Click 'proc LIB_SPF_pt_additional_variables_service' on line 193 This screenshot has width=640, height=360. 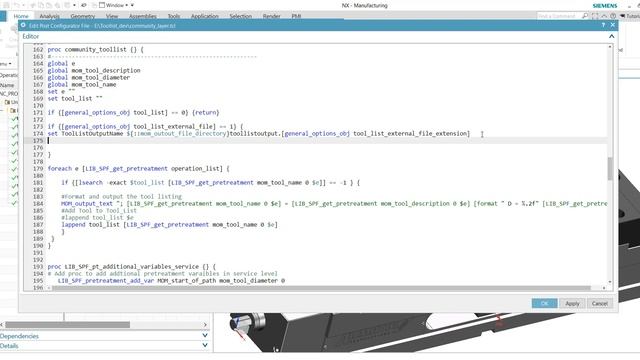click(x=123, y=267)
